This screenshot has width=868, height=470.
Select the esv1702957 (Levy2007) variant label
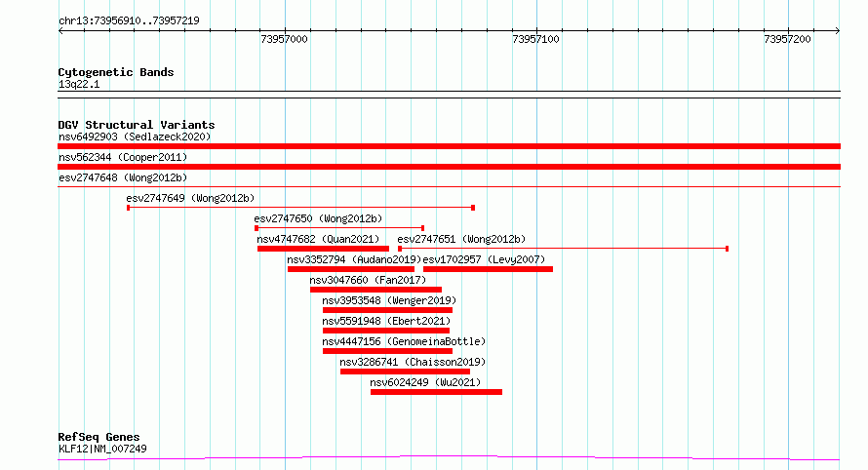pyautogui.click(x=484, y=259)
